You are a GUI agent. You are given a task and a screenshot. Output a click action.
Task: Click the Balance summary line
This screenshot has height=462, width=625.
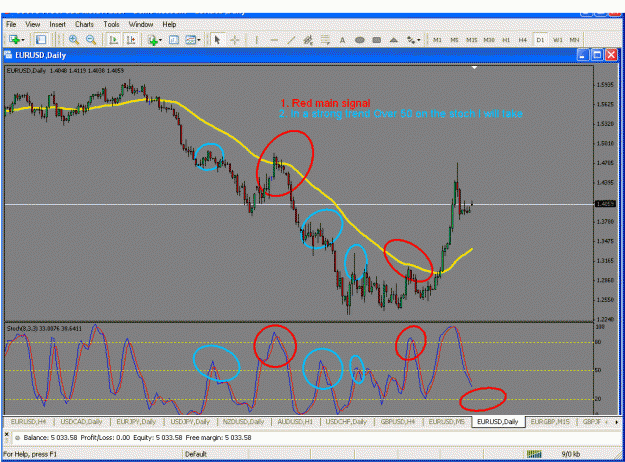tap(137, 438)
